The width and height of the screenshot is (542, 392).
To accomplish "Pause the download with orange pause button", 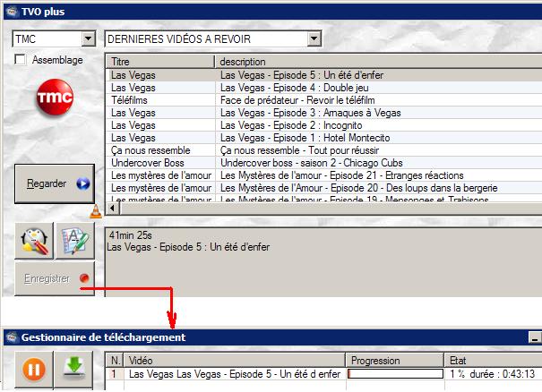I will 35,369.
